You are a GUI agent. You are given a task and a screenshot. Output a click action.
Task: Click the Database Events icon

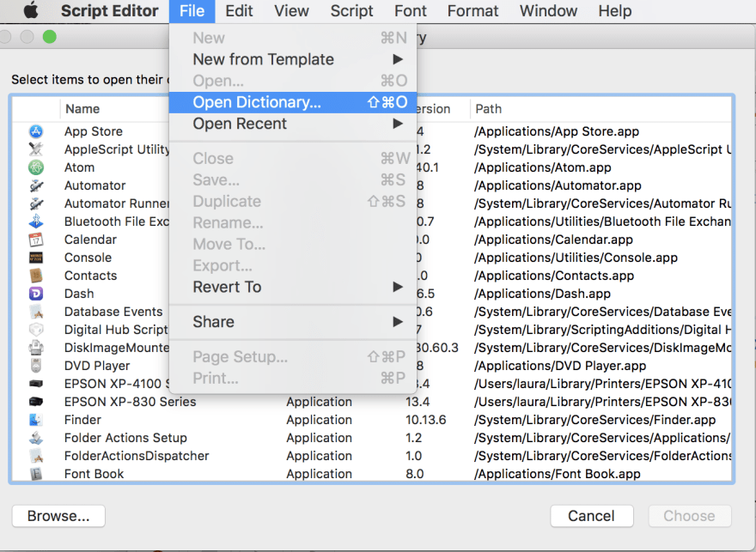(36, 312)
